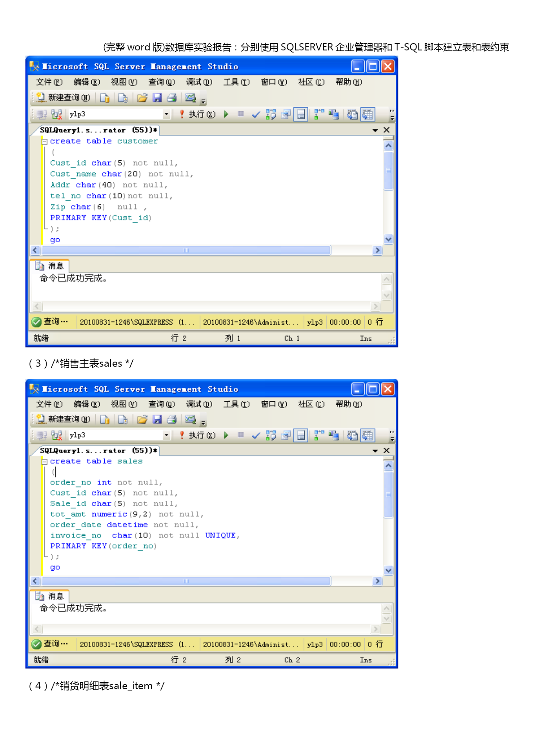Open 视图(V) menu in sales window
535x756 pixels.
tap(124, 404)
